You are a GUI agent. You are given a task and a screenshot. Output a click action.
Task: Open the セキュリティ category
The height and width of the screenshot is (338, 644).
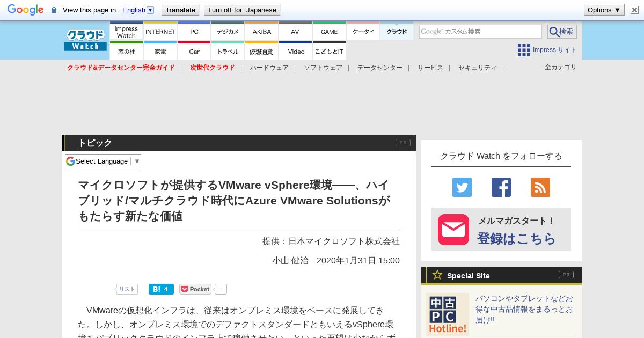pyautogui.click(x=478, y=68)
